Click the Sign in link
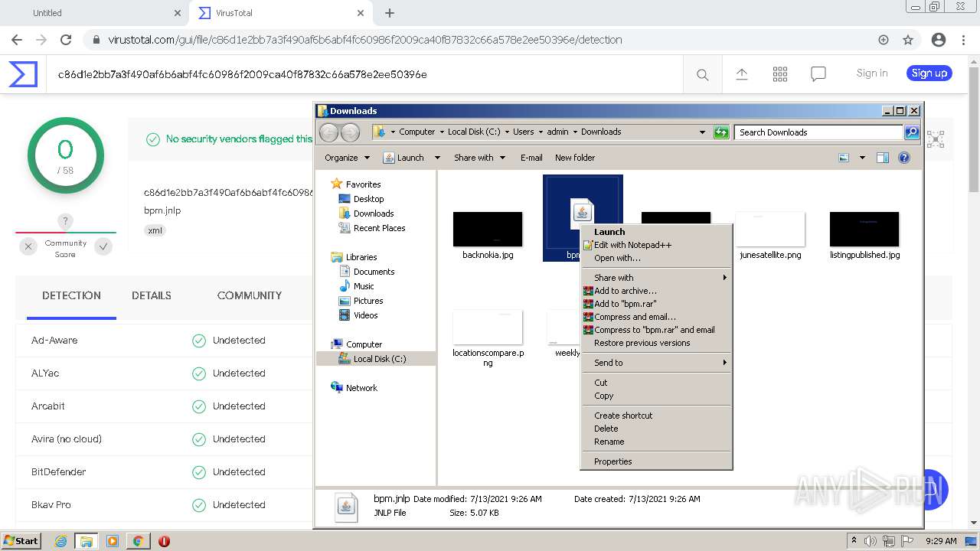Viewport: 980px width, 551px height. pos(872,73)
